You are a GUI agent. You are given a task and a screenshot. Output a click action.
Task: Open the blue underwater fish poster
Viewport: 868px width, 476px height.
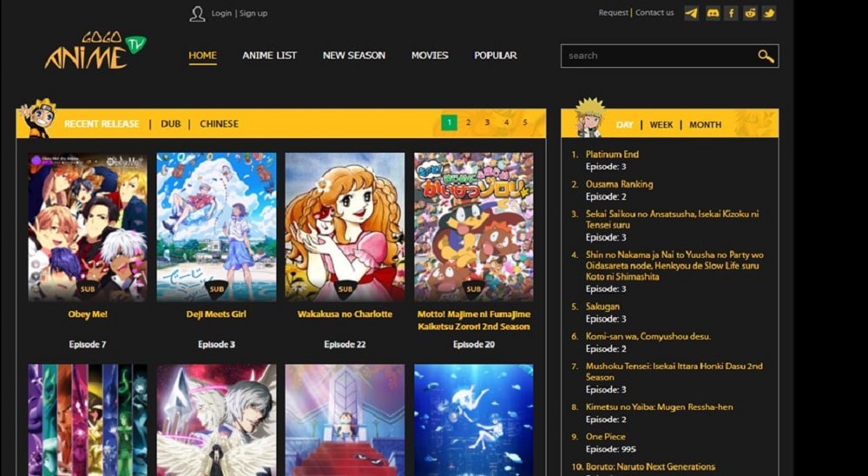(x=474, y=420)
